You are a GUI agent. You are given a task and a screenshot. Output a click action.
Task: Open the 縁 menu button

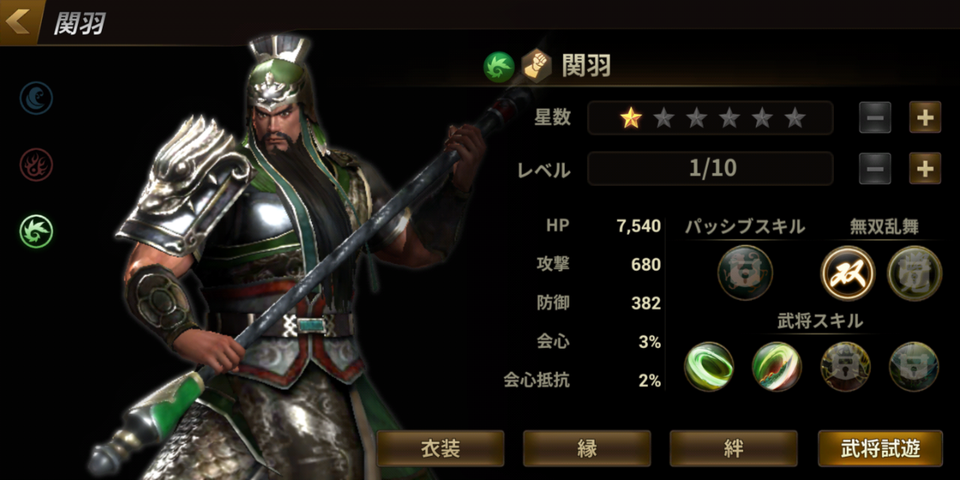587,449
